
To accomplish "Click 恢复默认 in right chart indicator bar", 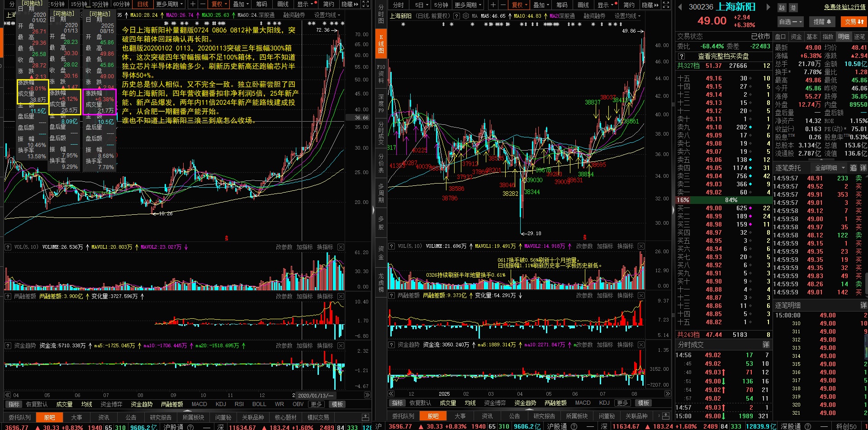I will [x=420, y=403].
